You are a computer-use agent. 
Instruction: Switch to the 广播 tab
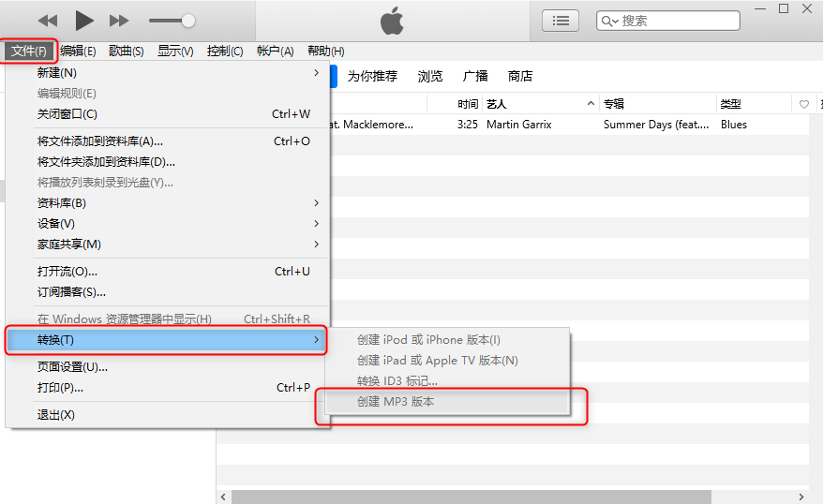pyautogui.click(x=475, y=77)
